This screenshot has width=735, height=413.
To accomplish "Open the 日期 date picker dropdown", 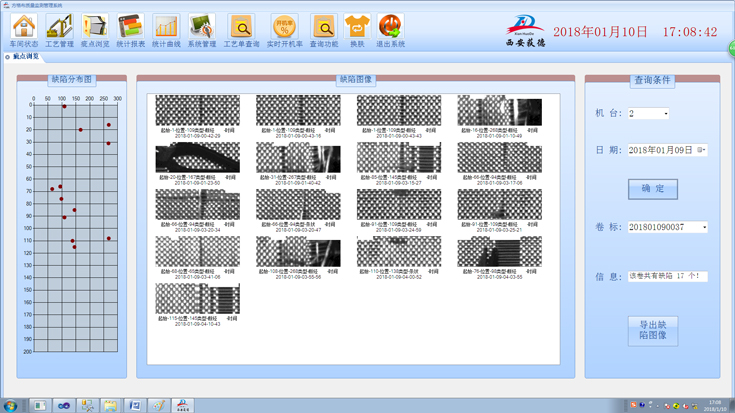I will tap(702, 150).
